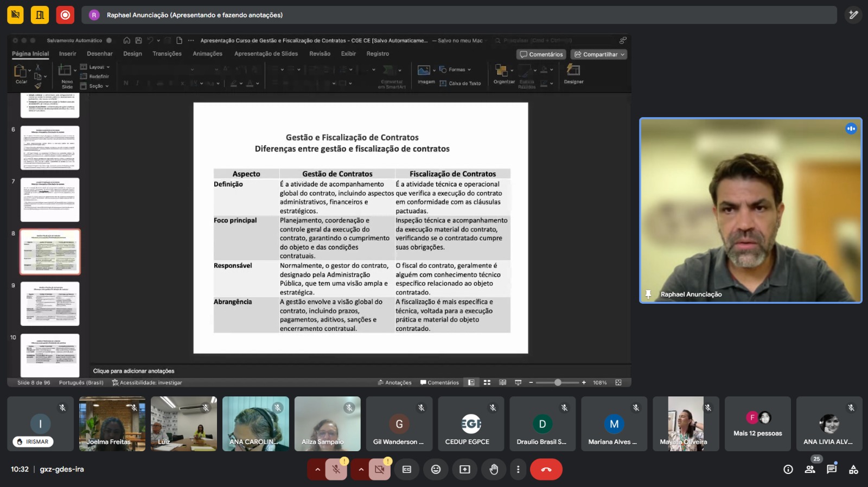Click the present screen icon
Image resolution: width=868 pixels, height=487 pixels.
coord(465,470)
